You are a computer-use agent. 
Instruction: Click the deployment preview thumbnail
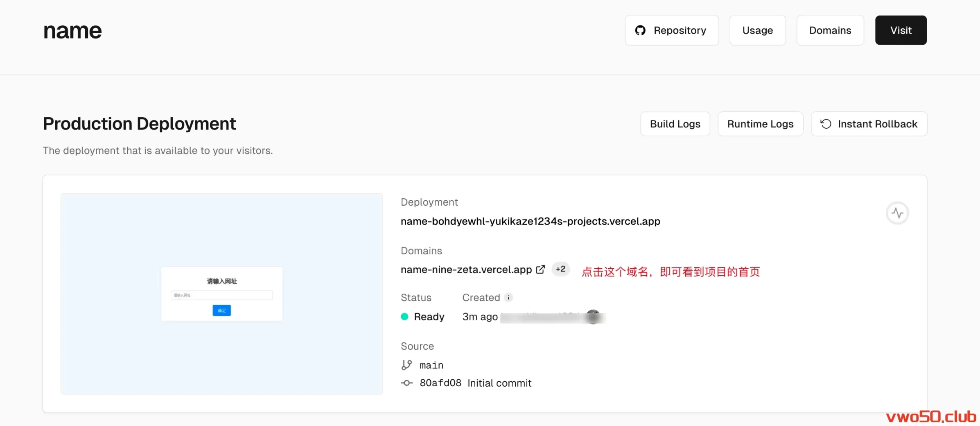(221, 294)
